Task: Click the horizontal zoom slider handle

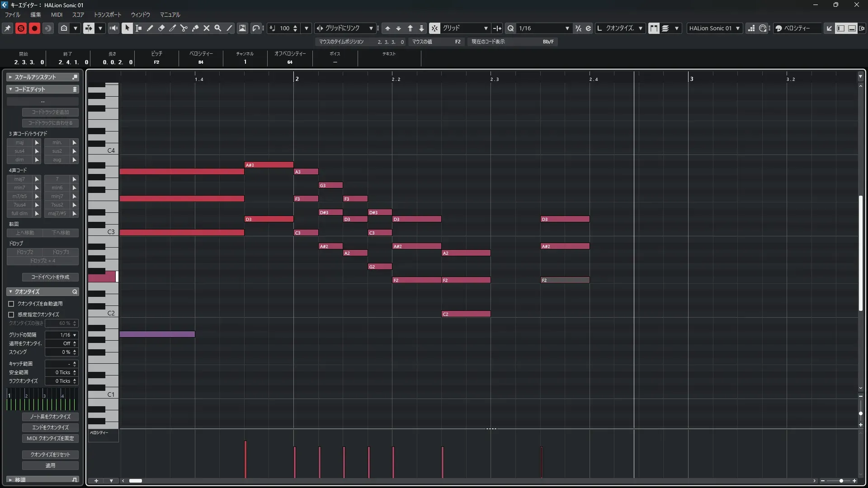Action: tap(841, 481)
